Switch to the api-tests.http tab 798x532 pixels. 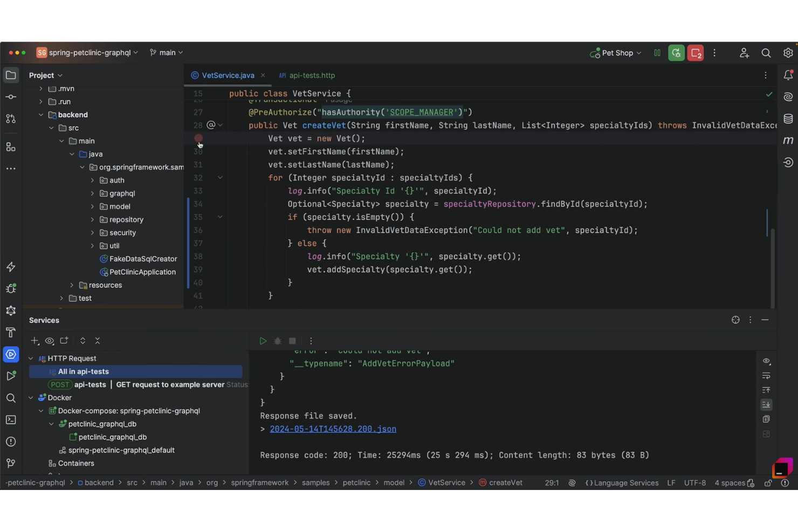(x=307, y=75)
